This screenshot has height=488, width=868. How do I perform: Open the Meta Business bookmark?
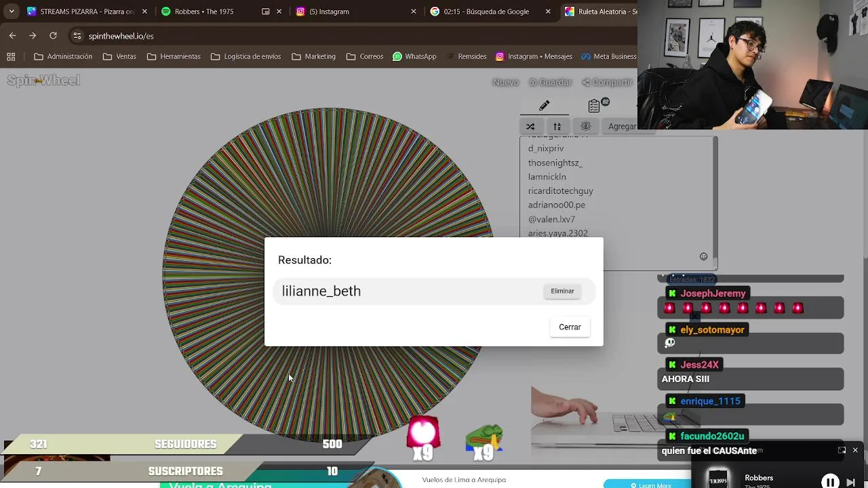pyautogui.click(x=608, y=56)
